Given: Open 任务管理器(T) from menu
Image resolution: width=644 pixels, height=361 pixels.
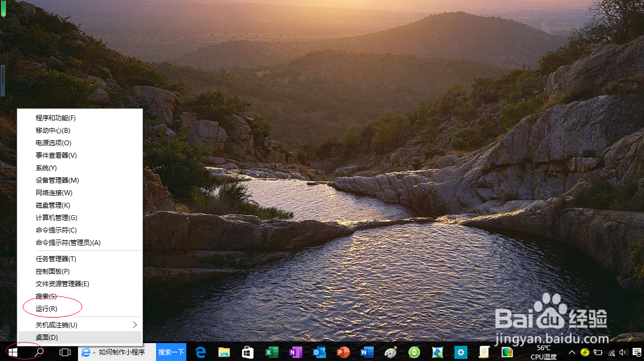Looking at the screenshot, I should click(80, 259).
